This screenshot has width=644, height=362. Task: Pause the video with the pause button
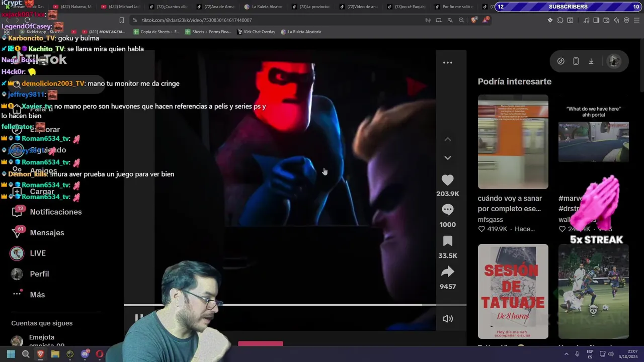[x=139, y=317]
